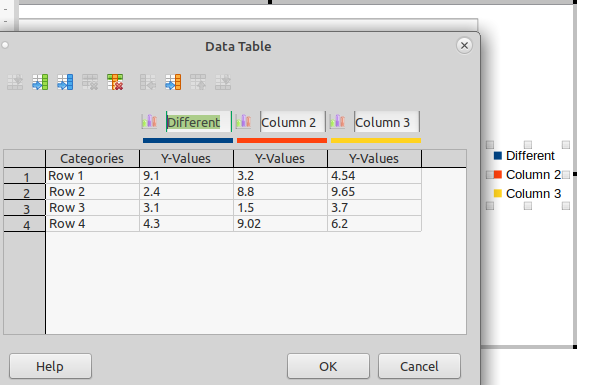Click the greyed Move Row Down icon
The height and width of the screenshot is (385, 611).
pos(223,82)
